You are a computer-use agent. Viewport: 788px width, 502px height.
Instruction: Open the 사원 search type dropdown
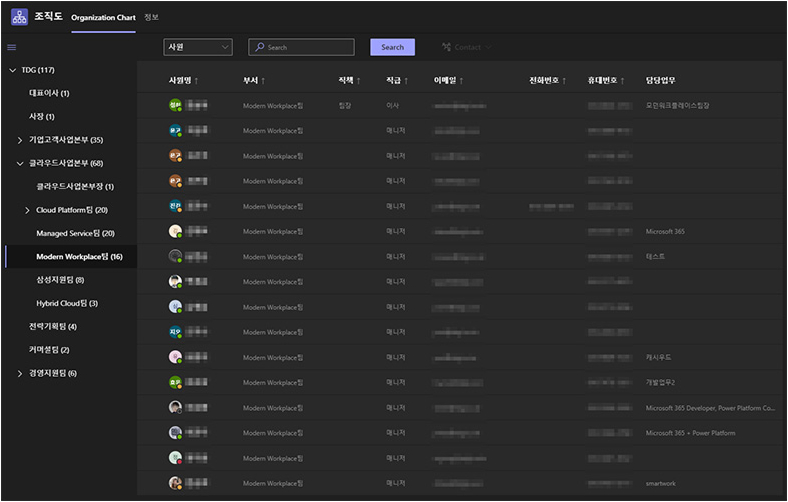click(198, 47)
